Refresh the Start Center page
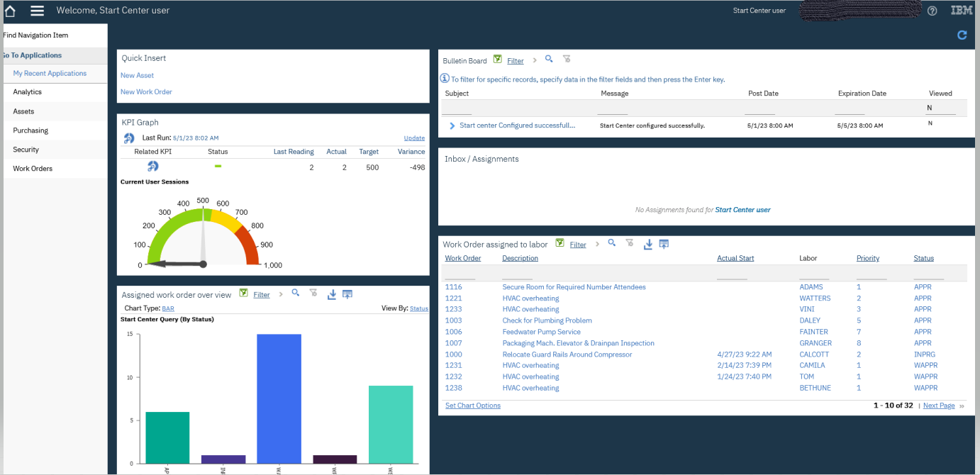 962,35
